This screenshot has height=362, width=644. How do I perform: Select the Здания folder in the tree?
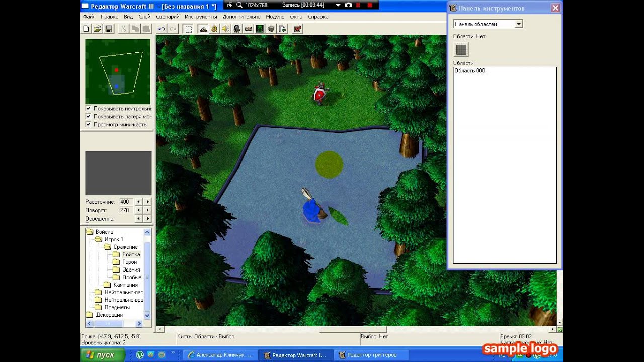pyautogui.click(x=131, y=270)
